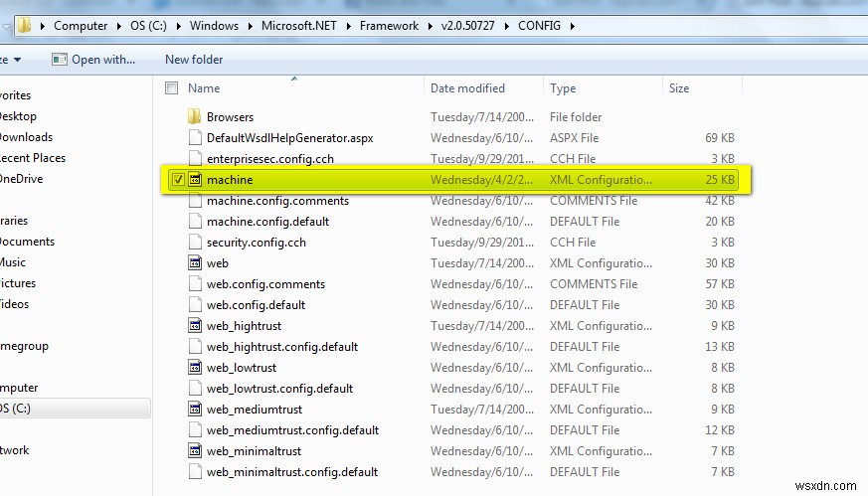The height and width of the screenshot is (496, 868).
Task: Select the web.config.comments file name
Action: pyautogui.click(x=265, y=284)
